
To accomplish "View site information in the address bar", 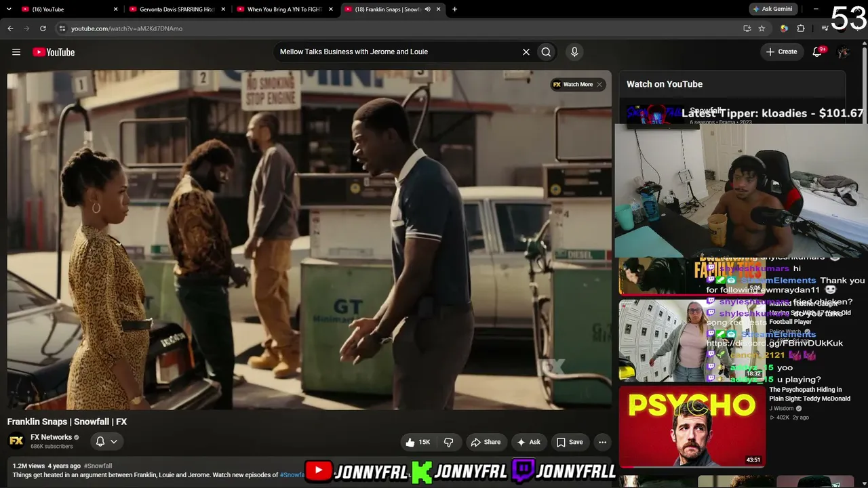I will click(x=62, y=28).
